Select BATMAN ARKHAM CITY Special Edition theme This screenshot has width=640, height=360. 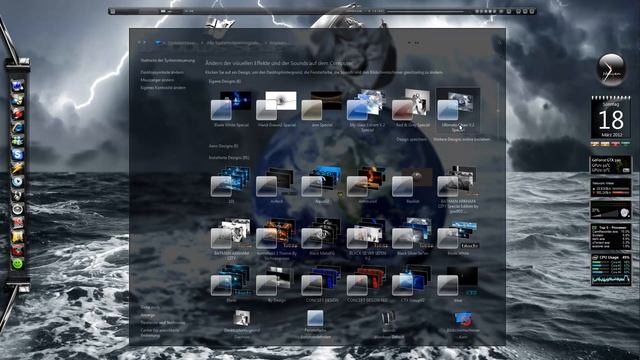pyautogui.click(x=458, y=189)
